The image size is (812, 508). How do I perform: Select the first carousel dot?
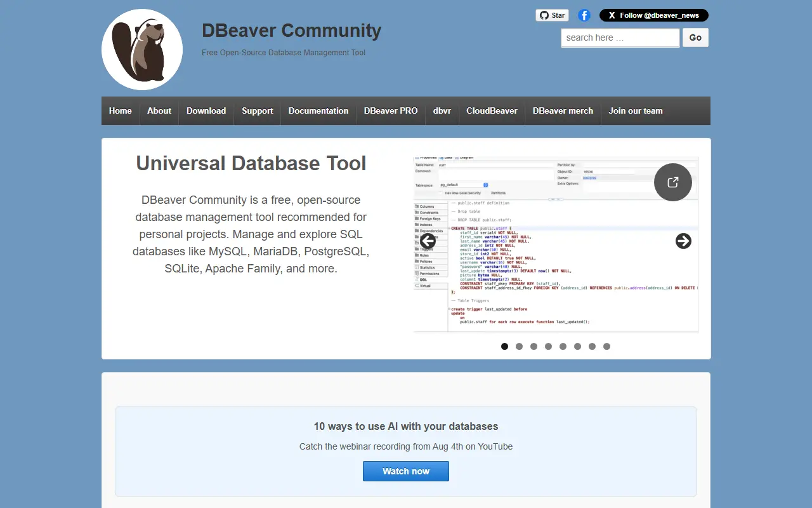click(x=505, y=347)
